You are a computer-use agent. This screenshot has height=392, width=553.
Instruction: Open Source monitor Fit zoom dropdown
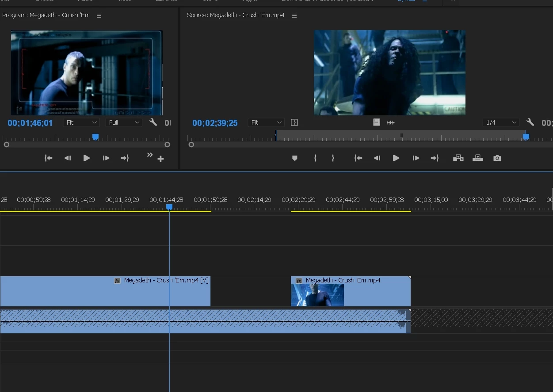tap(266, 122)
